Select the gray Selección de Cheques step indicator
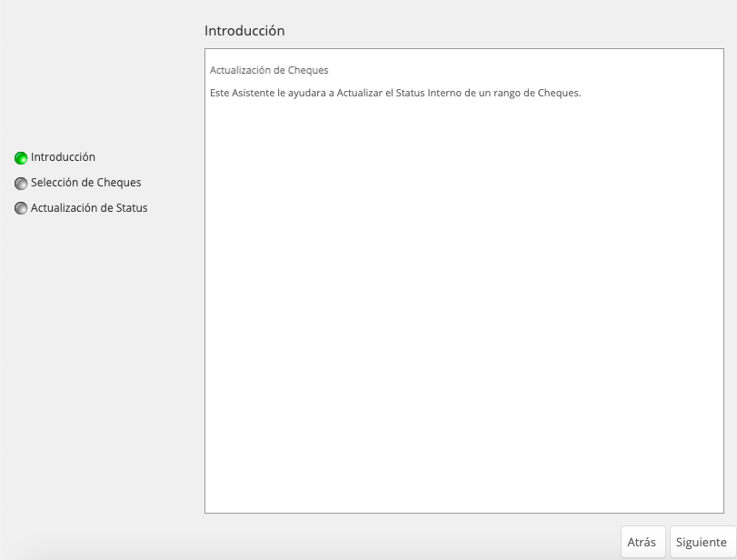 21,184
